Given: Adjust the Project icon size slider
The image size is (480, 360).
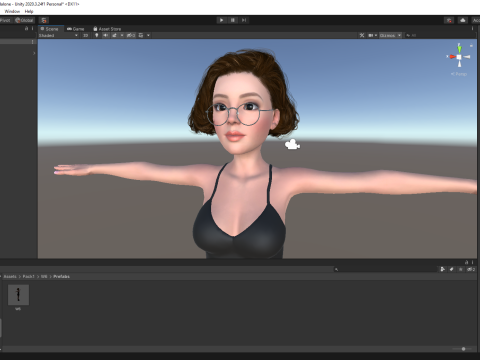Looking at the screenshot, I should click(x=463, y=349).
